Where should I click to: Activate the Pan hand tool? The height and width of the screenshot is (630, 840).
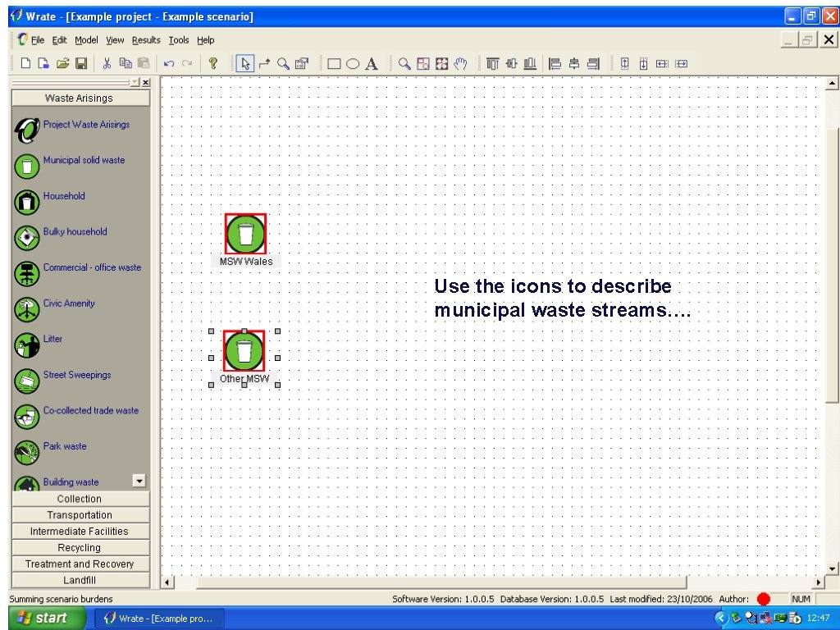(x=459, y=62)
